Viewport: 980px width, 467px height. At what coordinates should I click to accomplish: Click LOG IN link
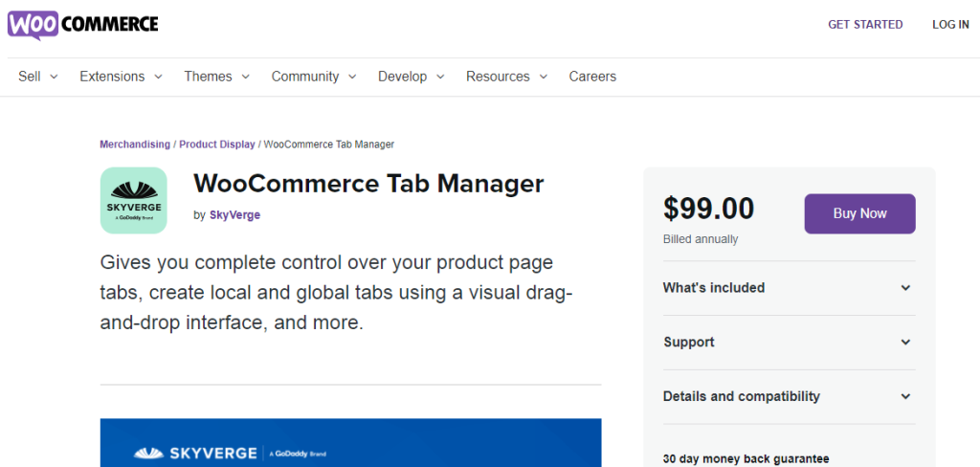coord(950,24)
